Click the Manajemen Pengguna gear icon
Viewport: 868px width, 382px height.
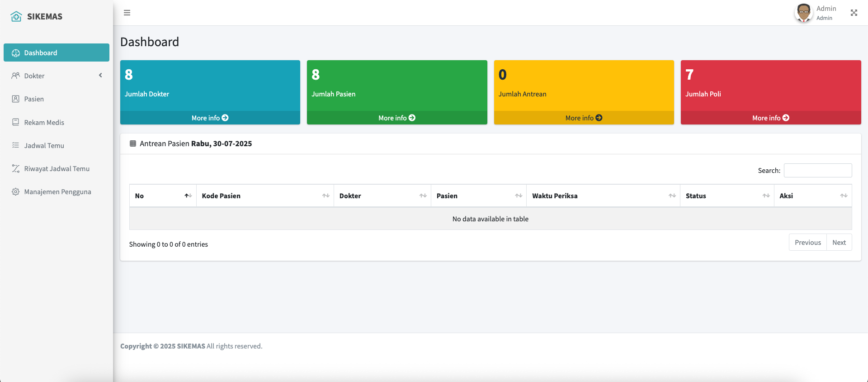[x=16, y=191]
